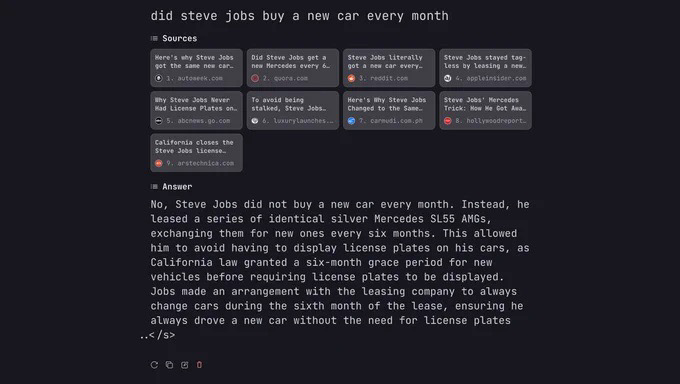Copy the answer with the copy icon

coord(169,365)
